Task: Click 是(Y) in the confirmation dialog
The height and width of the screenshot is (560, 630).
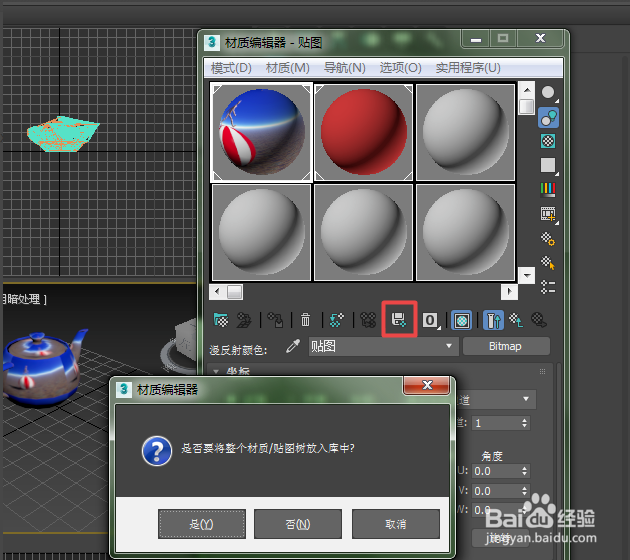Action: [x=202, y=524]
